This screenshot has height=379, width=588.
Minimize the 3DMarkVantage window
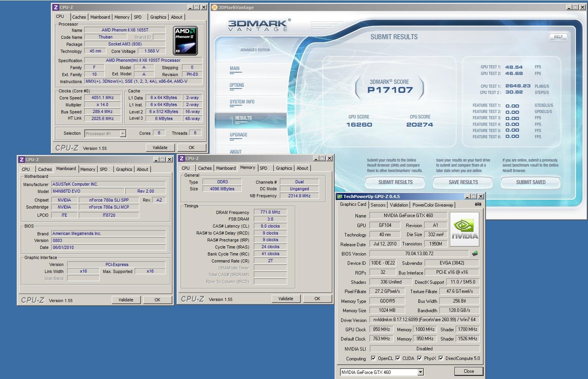(x=569, y=7)
